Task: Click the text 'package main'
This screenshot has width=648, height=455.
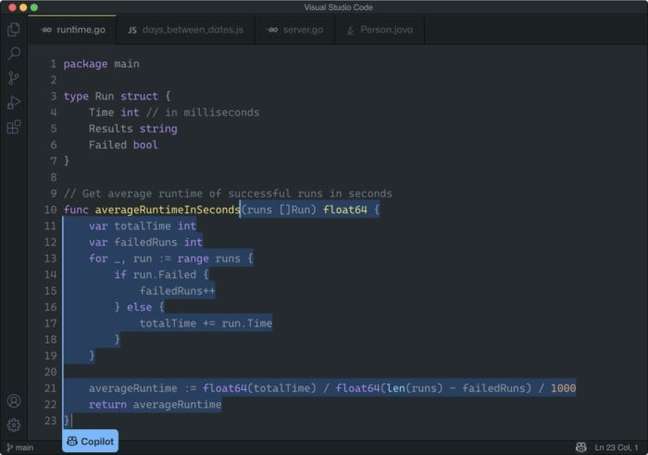Action: (x=102, y=64)
